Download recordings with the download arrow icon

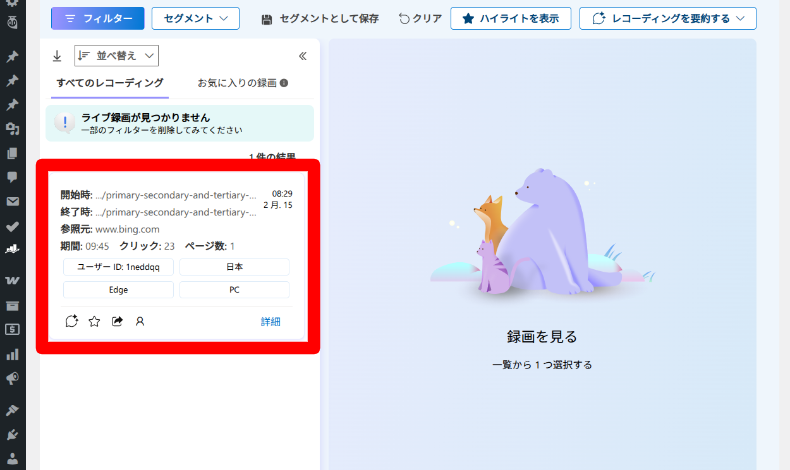[x=57, y=56]
